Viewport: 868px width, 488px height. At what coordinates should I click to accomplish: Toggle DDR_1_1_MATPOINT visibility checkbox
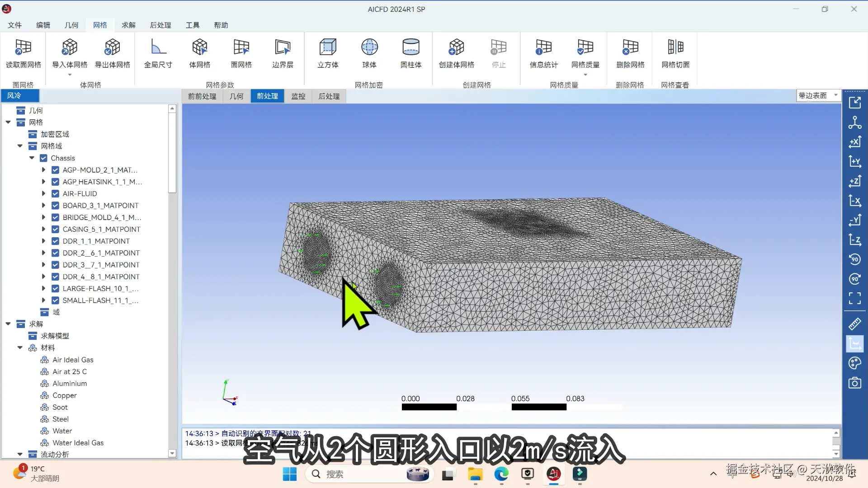pos(55,241)
